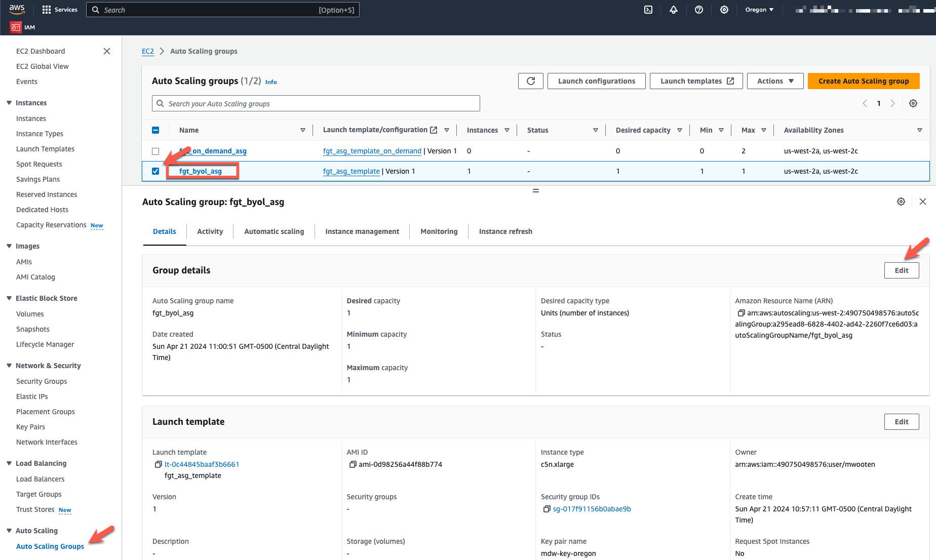Open Security Groups in sidebar

click(x=42, y=381)
